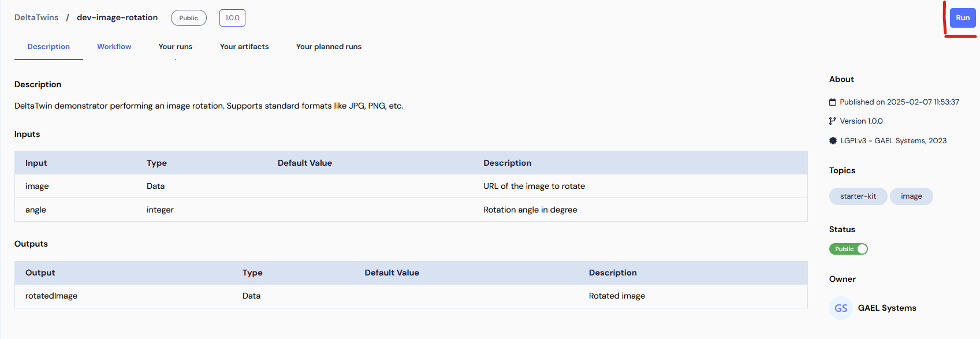980x339 pixels.
Task: Click the calendar icon beside Published date
Action: pos(832,102)
